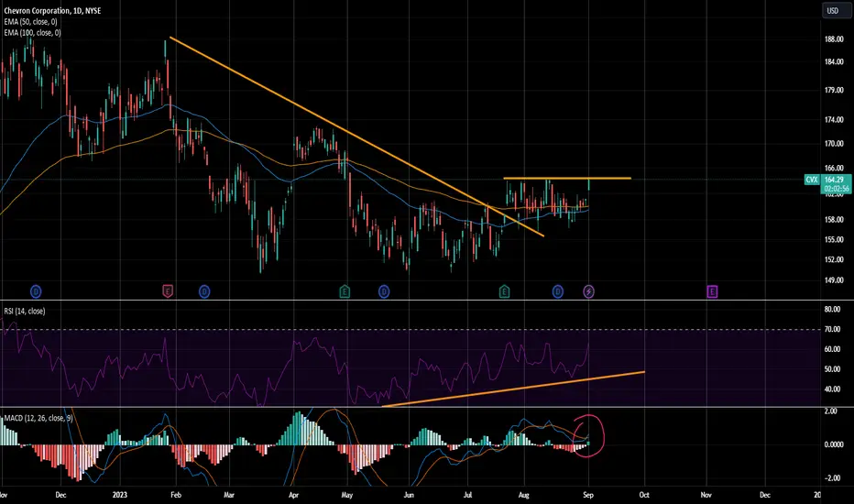Click the Sep label on time axis
The height and width of the screenshot is (504, 854).
(588, 495)
